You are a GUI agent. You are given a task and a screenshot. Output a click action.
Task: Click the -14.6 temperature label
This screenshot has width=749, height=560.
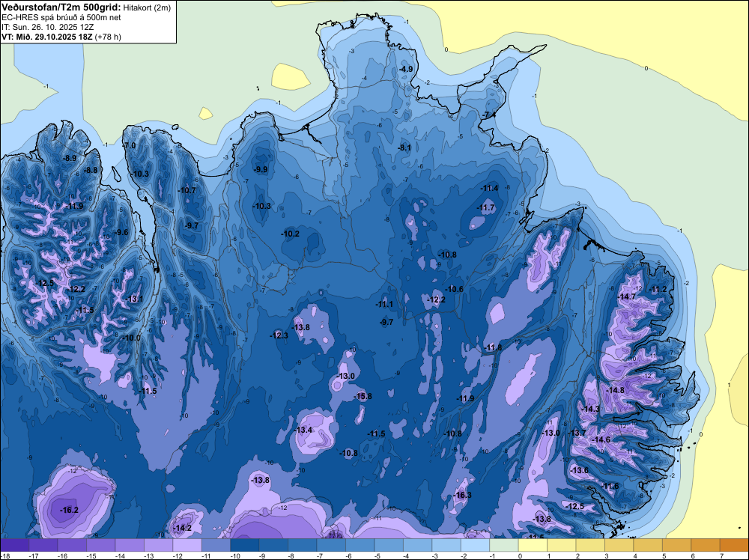click(601, 439)
